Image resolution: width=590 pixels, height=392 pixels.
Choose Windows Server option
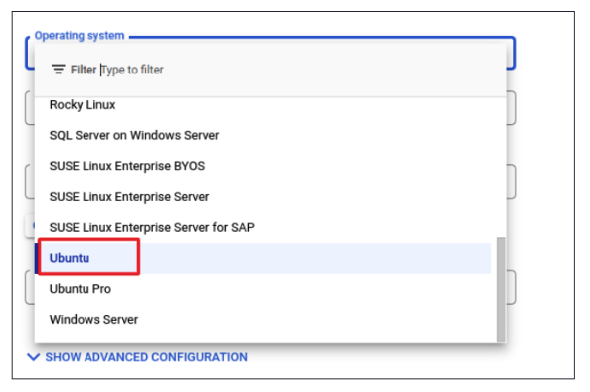[x=263, y=320]
